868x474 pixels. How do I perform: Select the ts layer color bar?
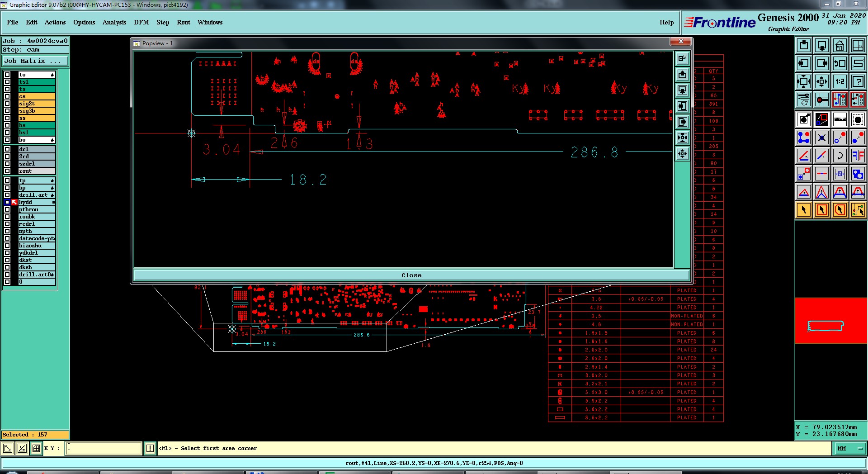(37, 89)
